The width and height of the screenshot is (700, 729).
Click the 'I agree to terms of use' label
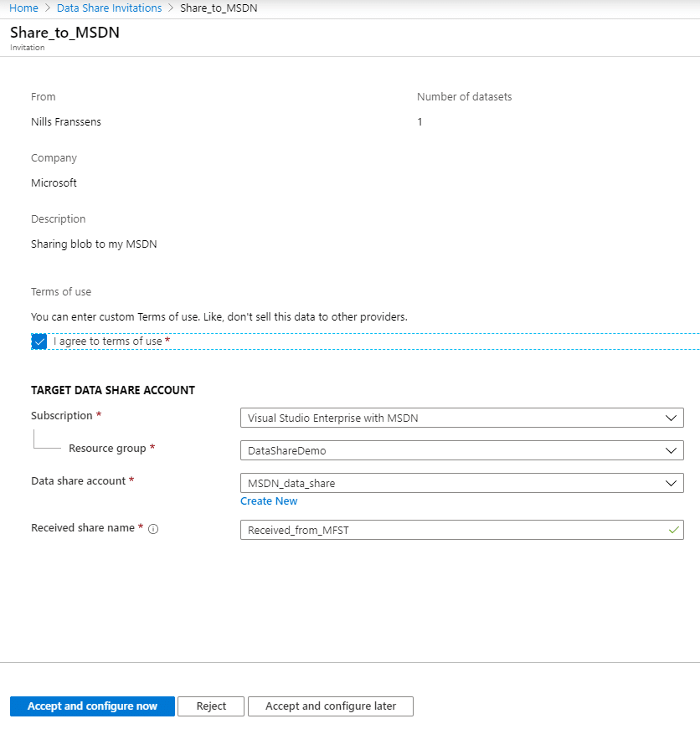tap(108, 341)
